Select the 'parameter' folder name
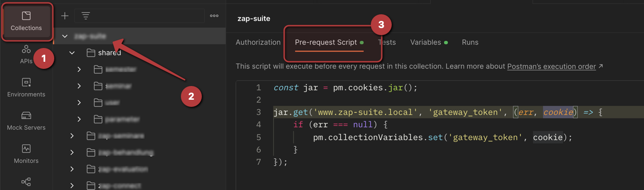644x190 pixels. point(123,119)
